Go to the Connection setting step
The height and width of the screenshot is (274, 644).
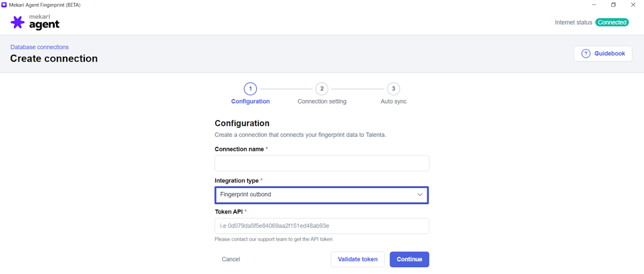pos(322,102)
